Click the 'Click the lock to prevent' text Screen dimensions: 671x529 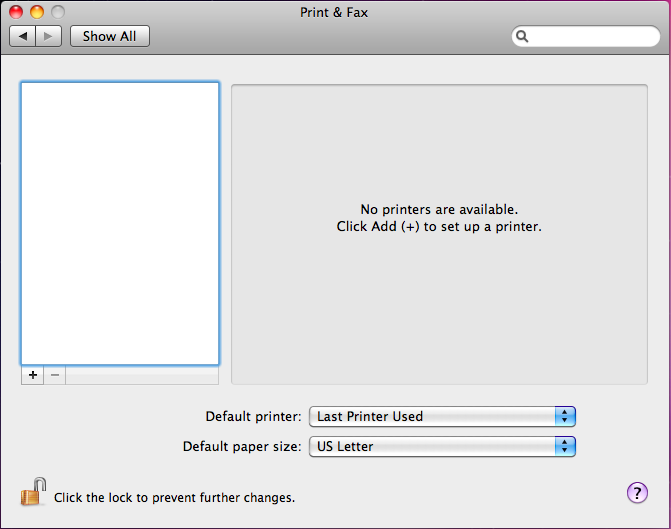pos(174,497)
